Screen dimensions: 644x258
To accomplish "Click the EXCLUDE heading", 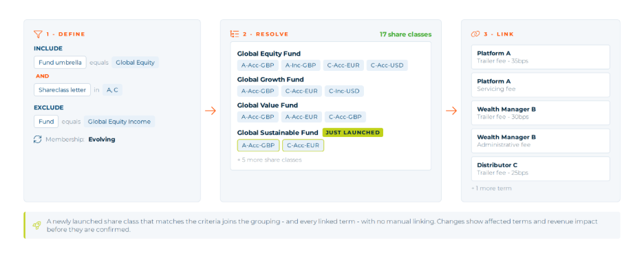I will 48,107.
